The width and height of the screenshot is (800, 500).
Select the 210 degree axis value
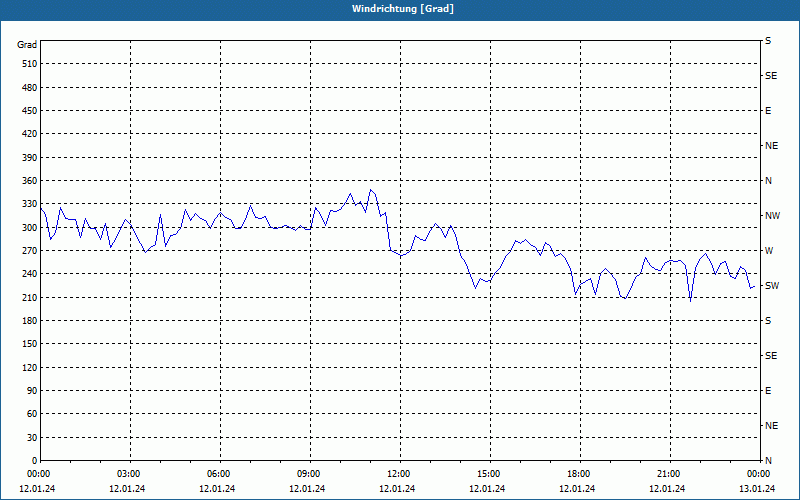click(30, 297)
